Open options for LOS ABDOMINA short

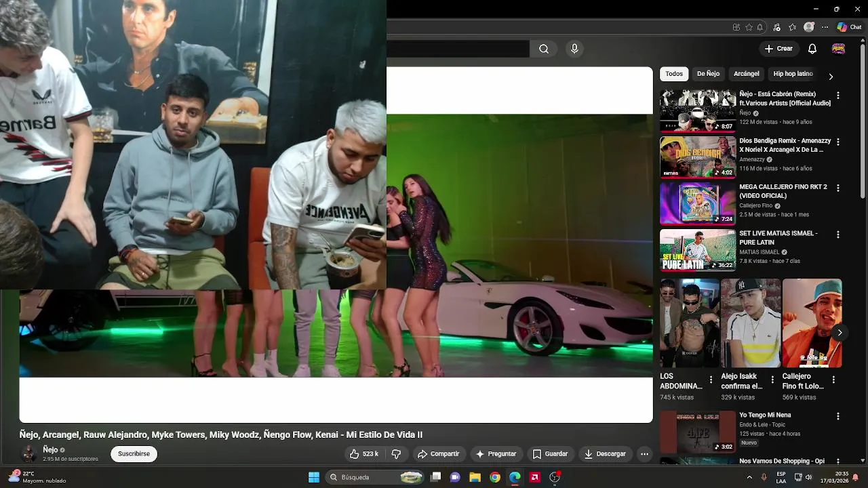pyautogui.click(x=711, y=380)
